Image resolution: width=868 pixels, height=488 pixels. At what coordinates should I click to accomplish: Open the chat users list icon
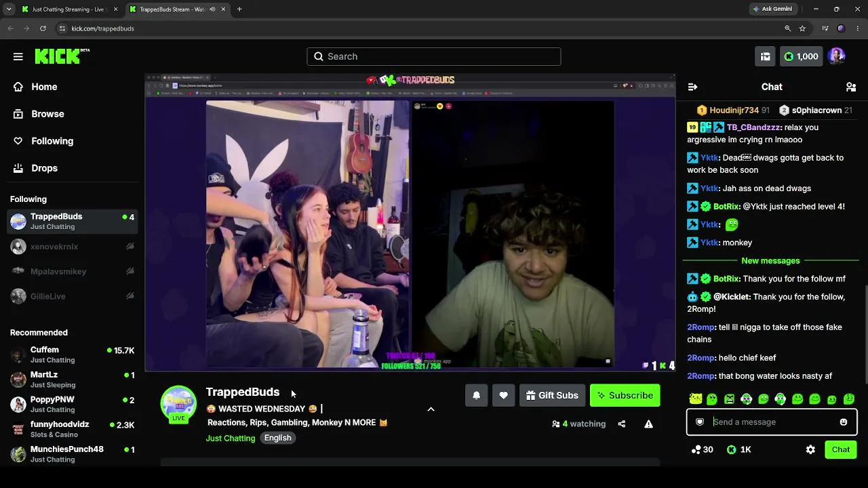(851, 87)
